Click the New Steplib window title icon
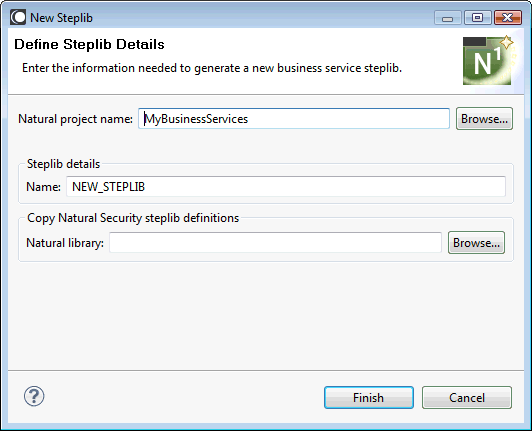Image resolution: width=532 pixels, height=431 pixels. tap(18, 17)
